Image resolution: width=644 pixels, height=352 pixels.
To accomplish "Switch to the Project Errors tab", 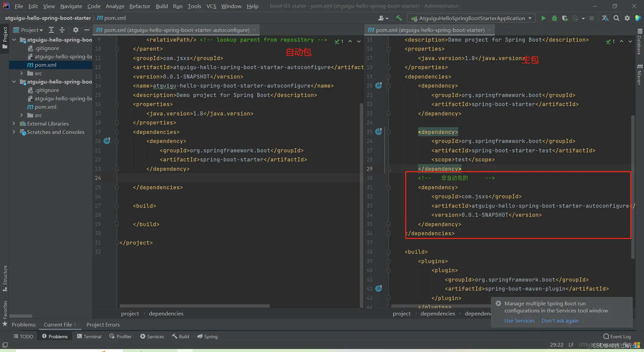I will (x=103, y=324).
